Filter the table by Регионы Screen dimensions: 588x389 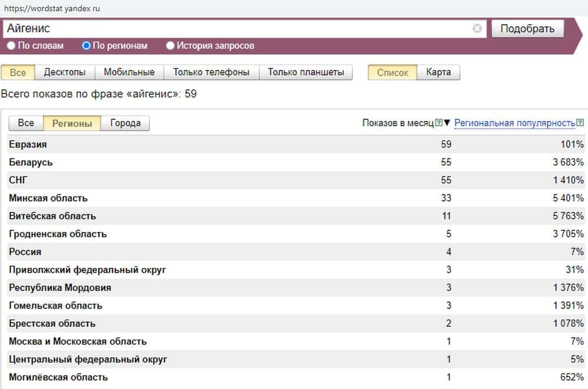pos(72,123)
